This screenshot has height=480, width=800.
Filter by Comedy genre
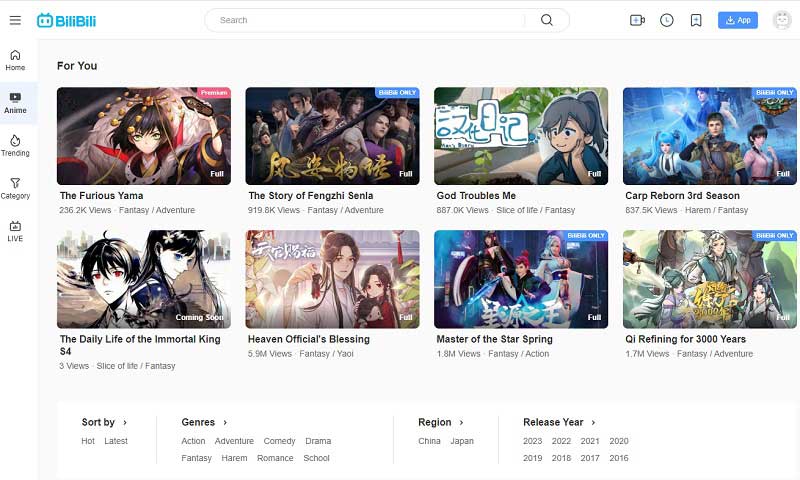click(x=280, y=441)
